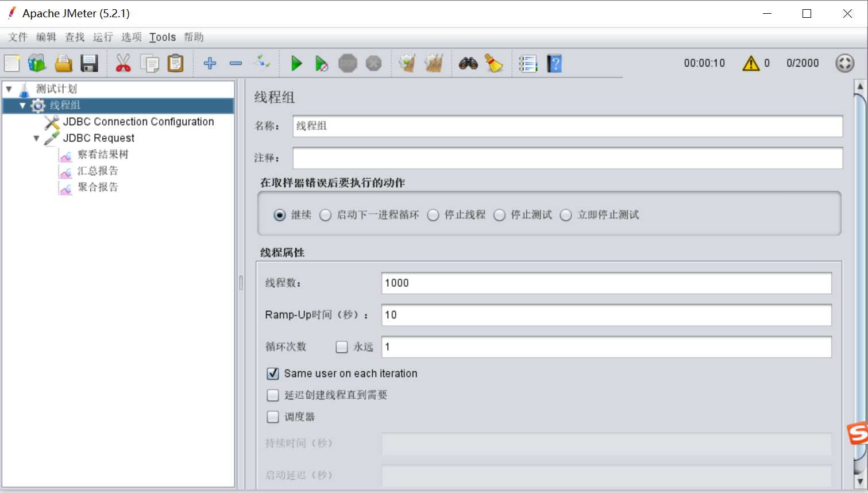Click the yellow warning triangle log icon

coord(751,63)
